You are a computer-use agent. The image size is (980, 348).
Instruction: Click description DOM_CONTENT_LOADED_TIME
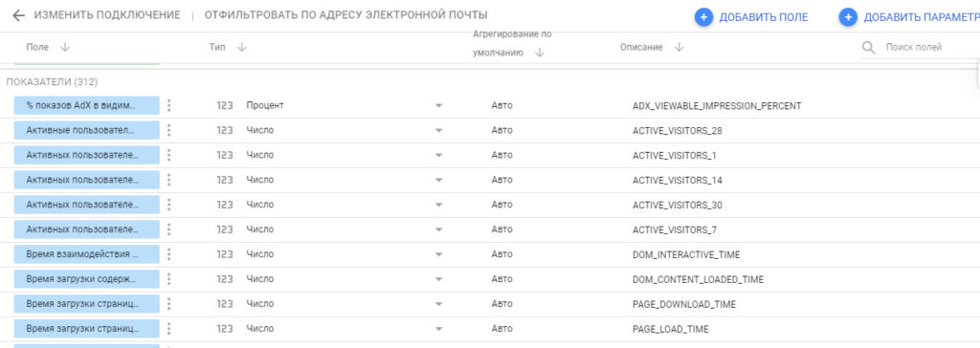tap(698, 279)
